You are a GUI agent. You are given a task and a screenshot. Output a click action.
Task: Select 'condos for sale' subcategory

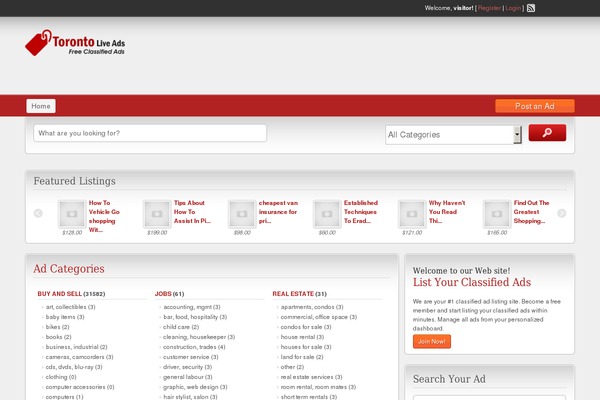coord(302,327)
